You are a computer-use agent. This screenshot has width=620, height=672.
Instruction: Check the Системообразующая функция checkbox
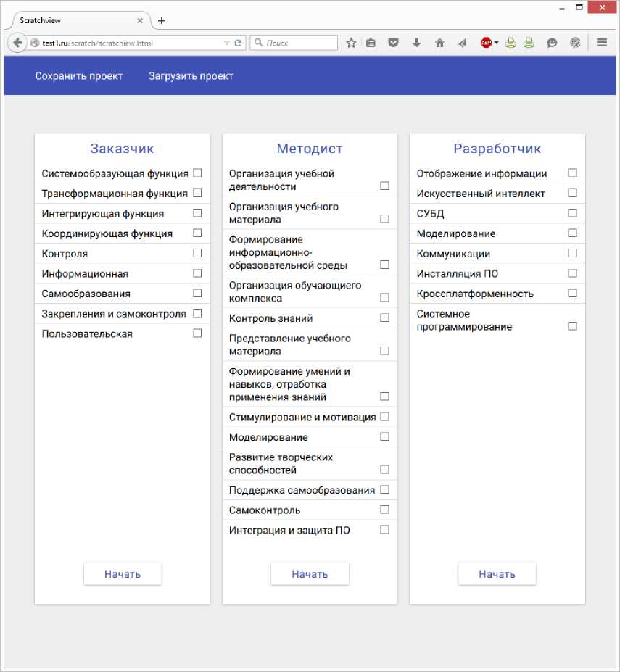coord(197,173)
